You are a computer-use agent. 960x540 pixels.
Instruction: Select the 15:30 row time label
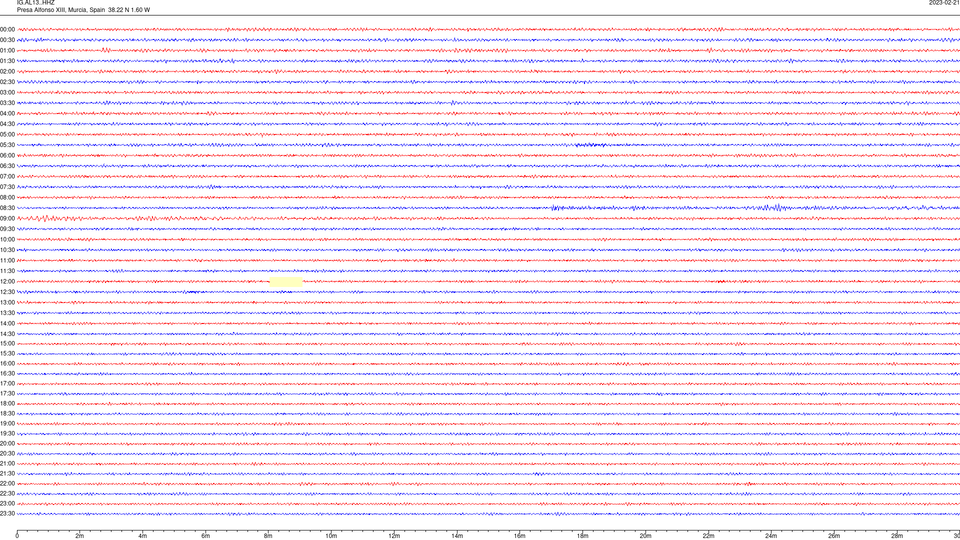(x=7, y=353)
